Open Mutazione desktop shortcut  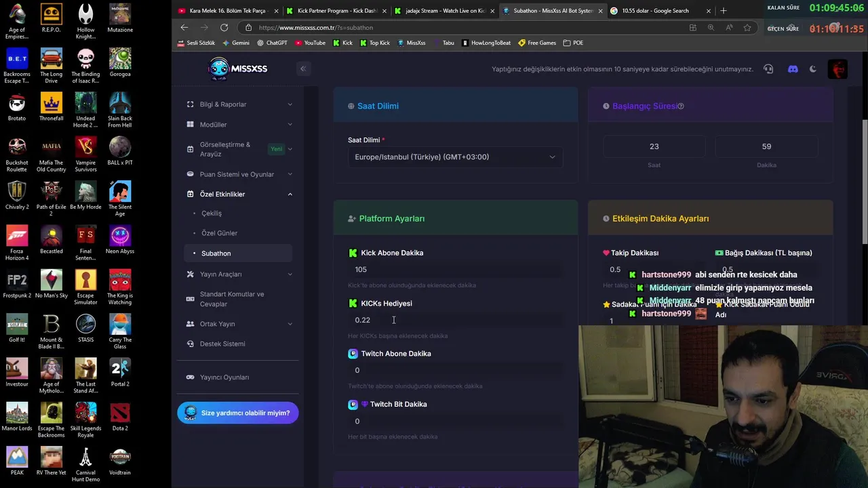[120, 18]
